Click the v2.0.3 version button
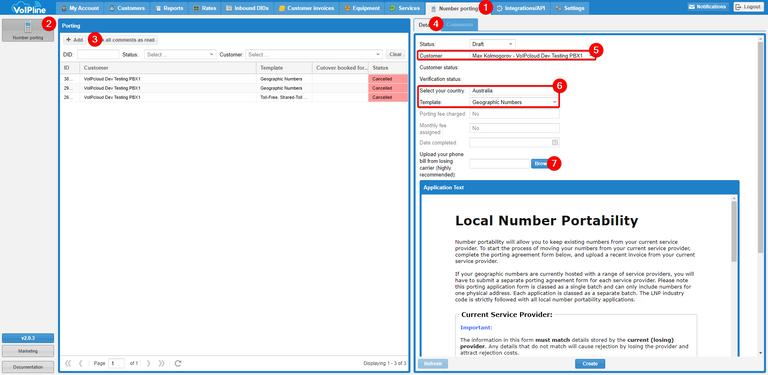Screen dimensions: 768x375 point(28,338)
